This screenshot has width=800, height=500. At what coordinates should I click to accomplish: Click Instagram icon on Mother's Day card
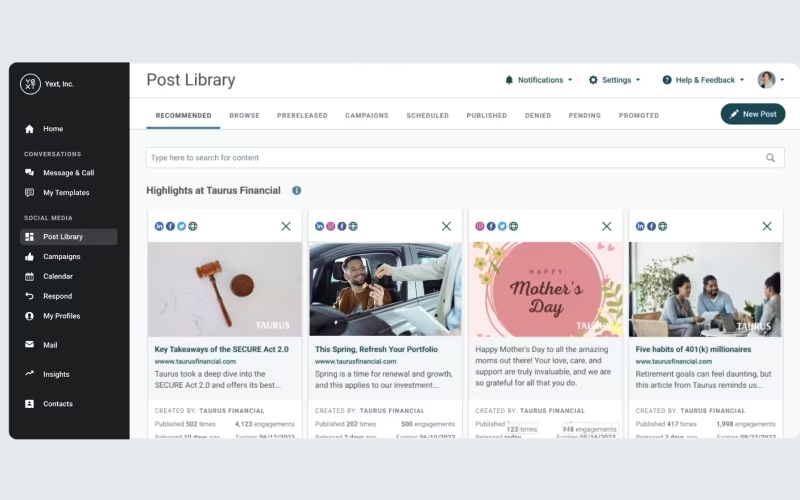pos(480,227)
